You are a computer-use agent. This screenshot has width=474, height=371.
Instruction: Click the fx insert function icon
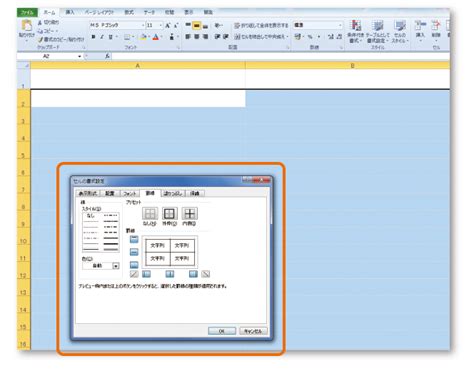pyautogui.click(x=107, y=56)
